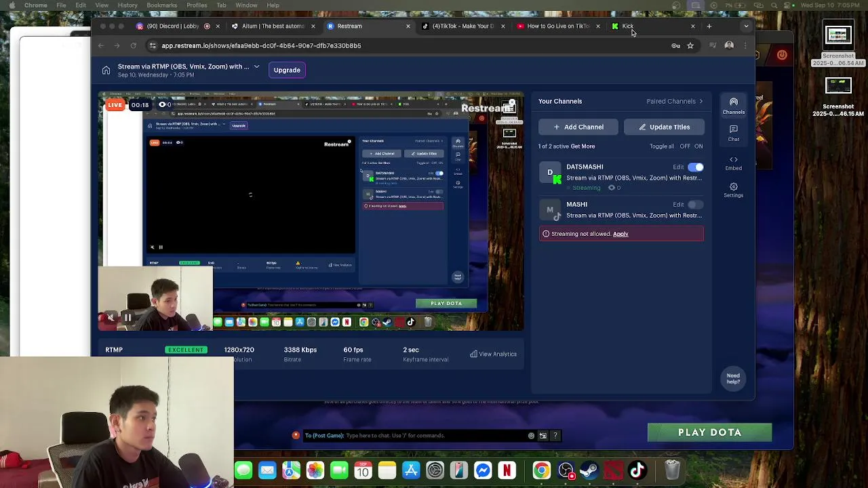Click Add Channel button
Screen dimensions: 868x488
tap(578, 127)
